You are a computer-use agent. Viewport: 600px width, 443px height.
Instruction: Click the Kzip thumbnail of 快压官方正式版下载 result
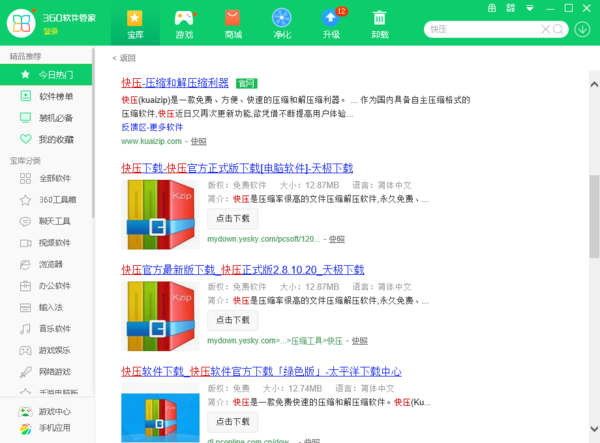pyautogui.click(x=160, y=215)
